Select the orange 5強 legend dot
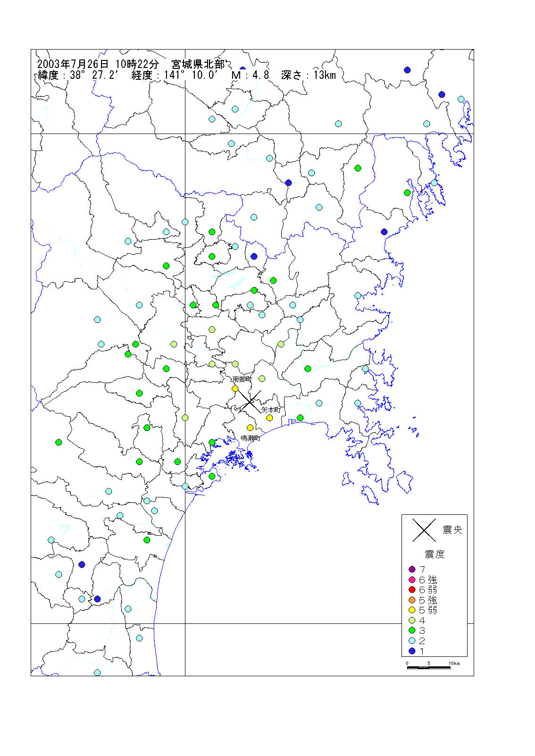 pos(412,600)
